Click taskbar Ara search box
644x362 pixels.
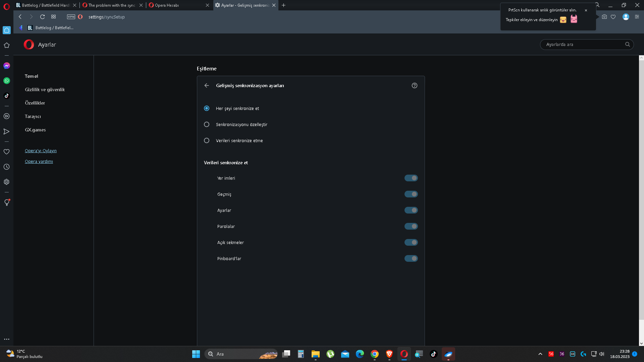[x=241, y=354]
